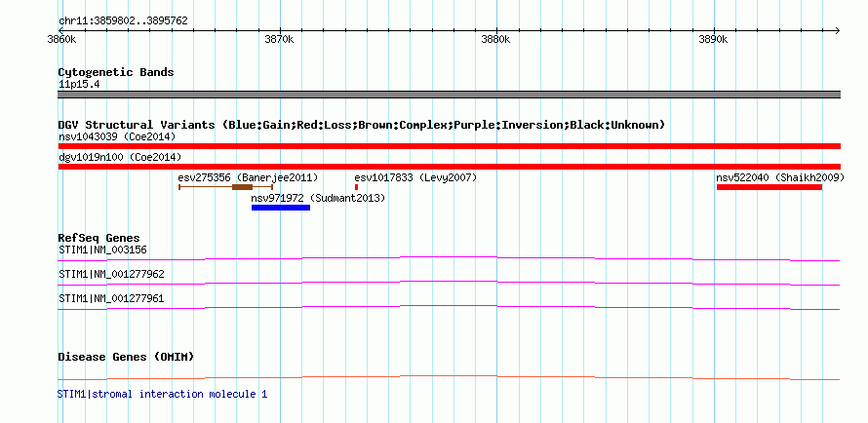
Task: Select the brown esv275356 complex variant glyph
Action: (226, 187)
